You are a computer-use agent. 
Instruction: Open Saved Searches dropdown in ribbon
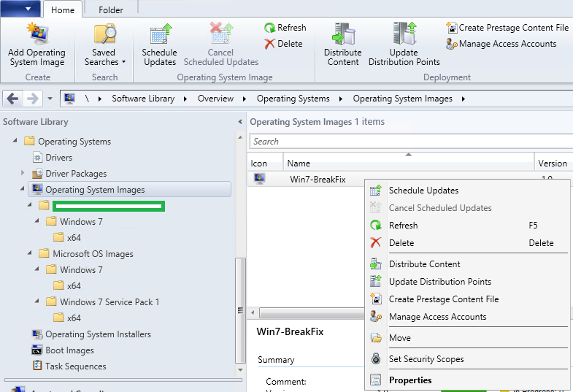(105, 45)
